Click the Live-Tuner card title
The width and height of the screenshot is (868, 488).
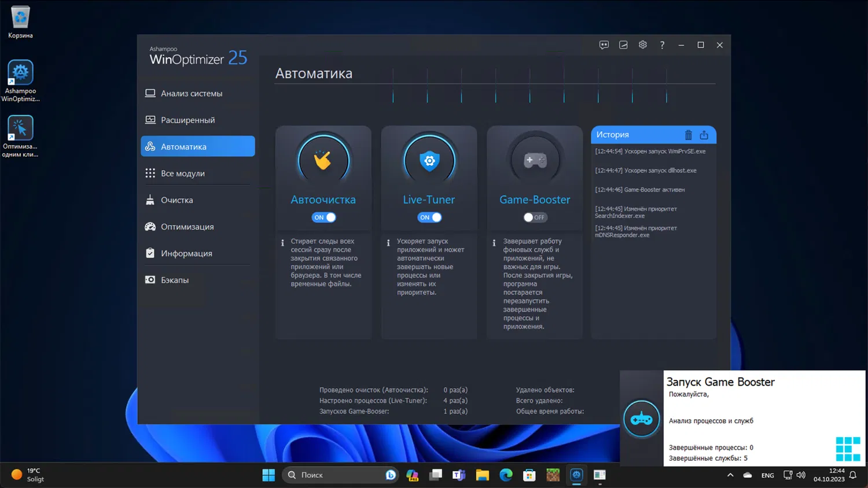pyautogui.click(x=429, y=199)
